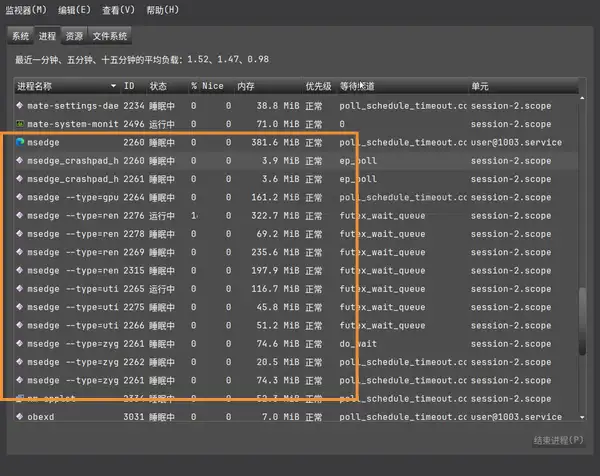Click the icon of msedge --type=zyg using 74.3 MiB
This screenshot has width=600, height=476.
pyautogui.click(x=20, y=380)
